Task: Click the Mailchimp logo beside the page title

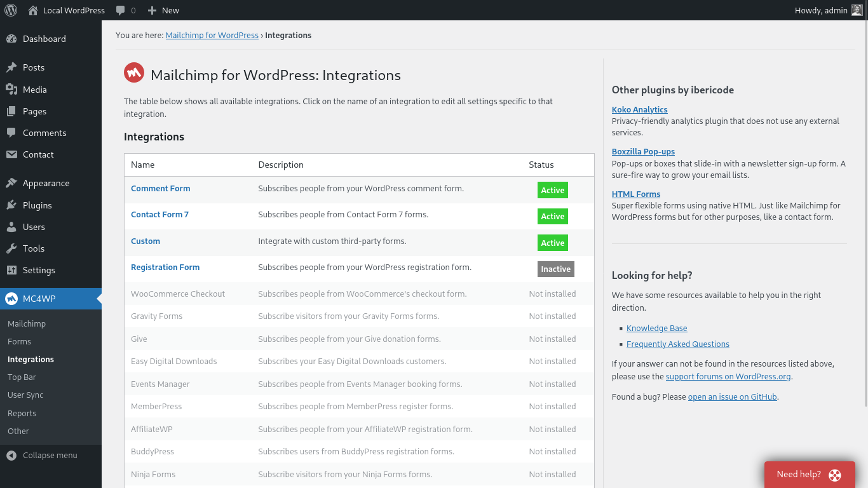Action: [133, 72]
